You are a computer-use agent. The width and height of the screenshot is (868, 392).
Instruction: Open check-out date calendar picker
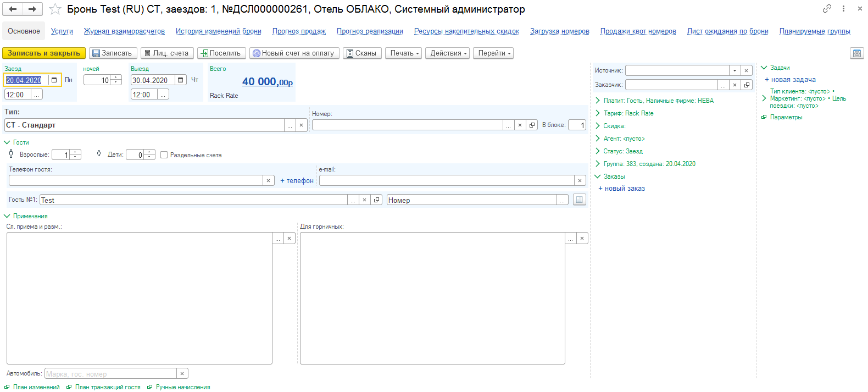181,80
